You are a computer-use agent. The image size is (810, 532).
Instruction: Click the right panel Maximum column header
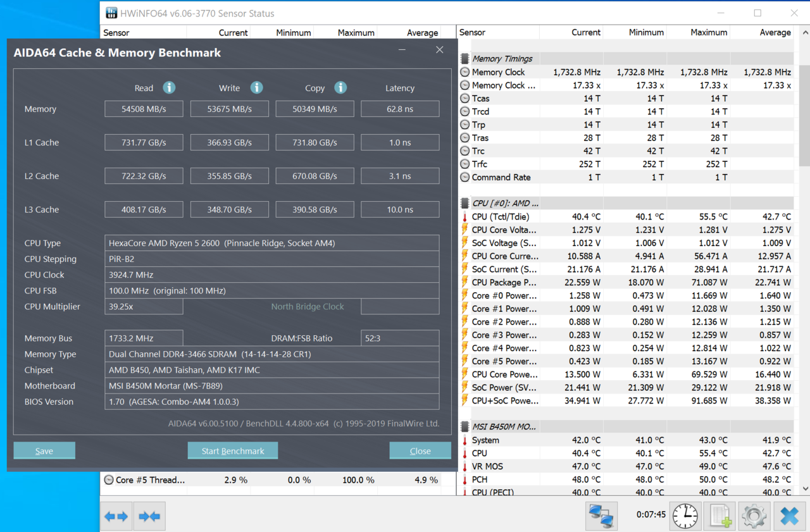coord(698,32)
